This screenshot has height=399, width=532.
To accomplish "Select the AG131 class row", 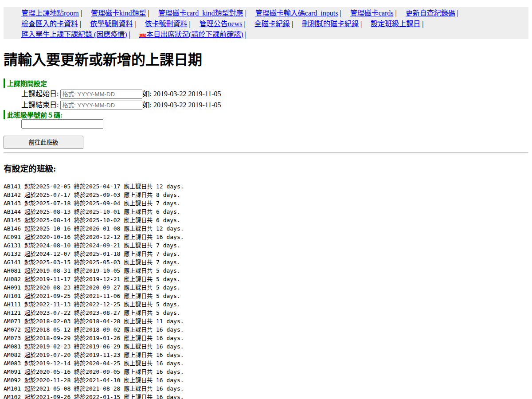I will pyautogui.click(x=92, y=246).
